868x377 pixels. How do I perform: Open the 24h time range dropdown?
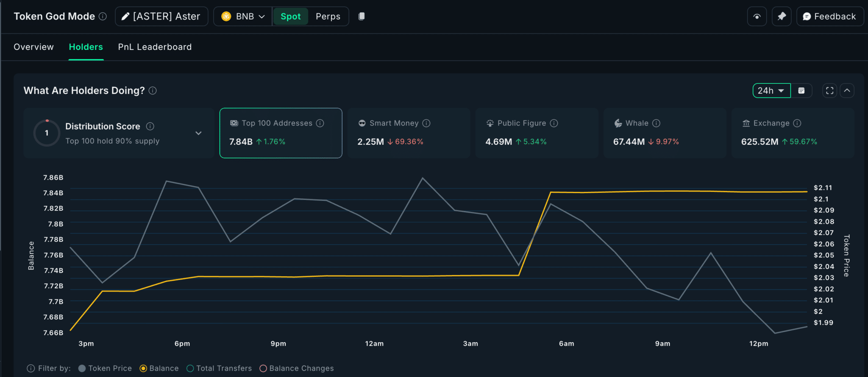tap(771, 91)
